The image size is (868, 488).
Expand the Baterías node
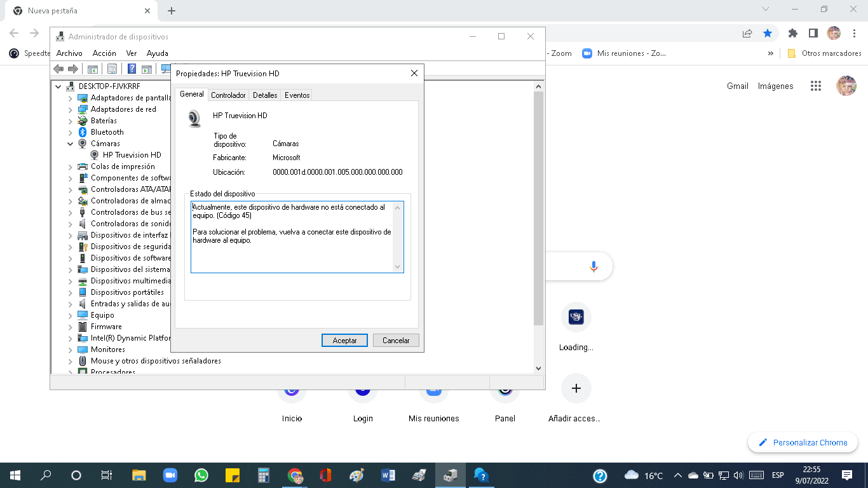click(71, 121)
